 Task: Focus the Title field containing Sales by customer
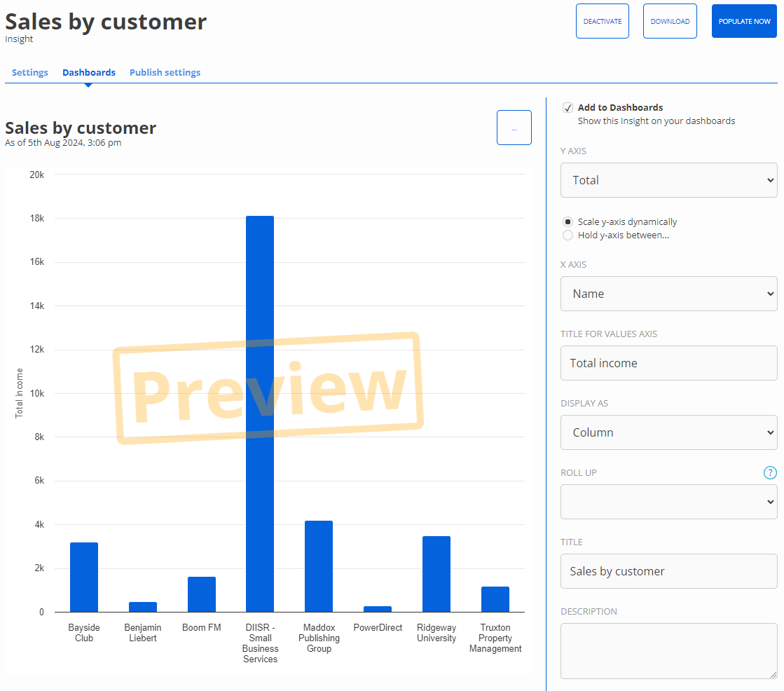(x=668, y=571)
